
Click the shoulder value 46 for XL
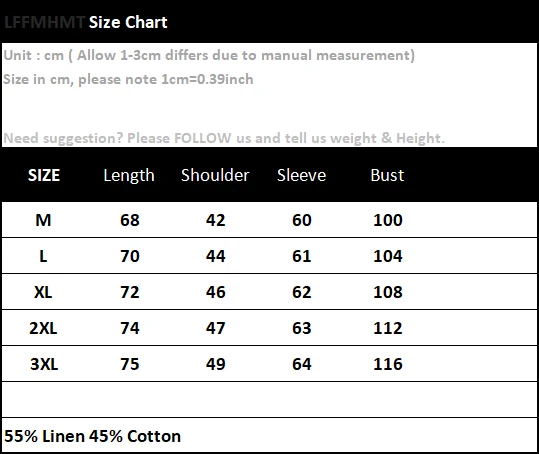point(216,292)
